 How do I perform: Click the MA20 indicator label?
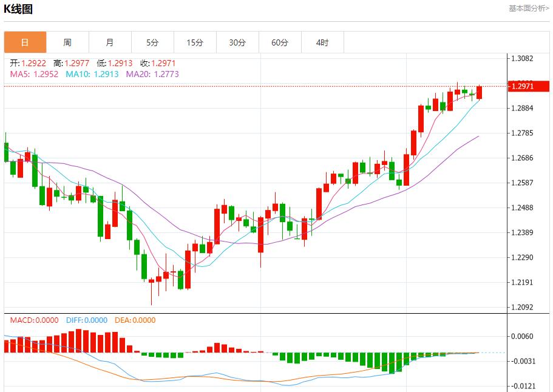[x=152, y=74]
